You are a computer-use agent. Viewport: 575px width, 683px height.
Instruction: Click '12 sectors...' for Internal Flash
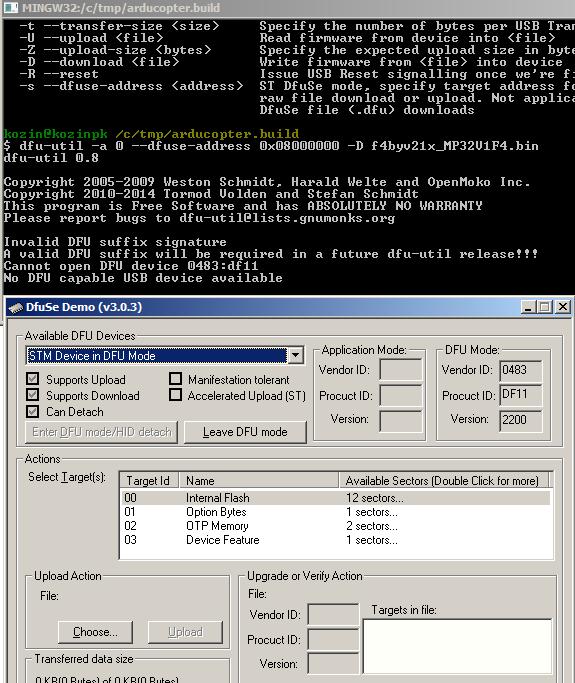375,497
